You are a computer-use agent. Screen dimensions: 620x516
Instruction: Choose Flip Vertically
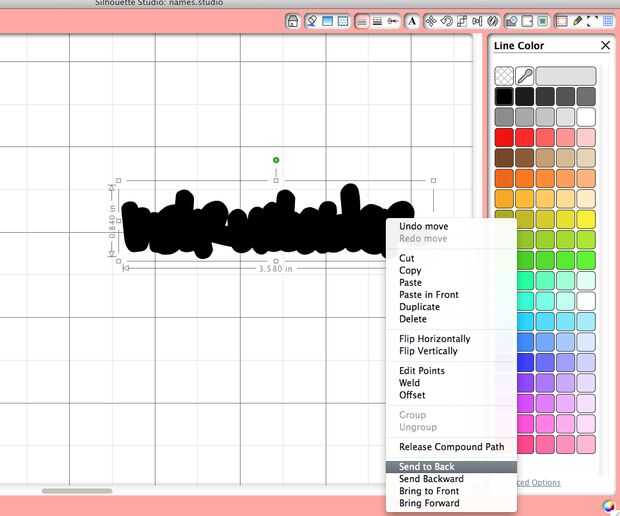(428, 351)
